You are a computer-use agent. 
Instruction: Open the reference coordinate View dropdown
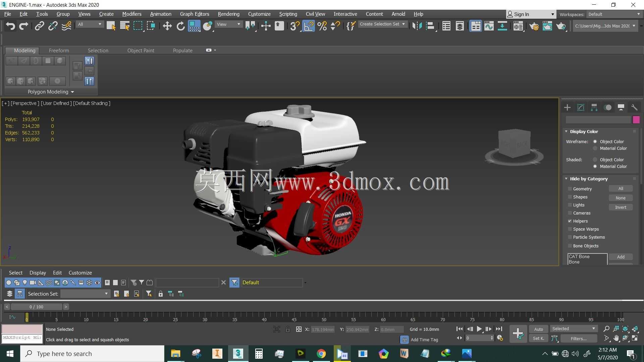(228, 24)
